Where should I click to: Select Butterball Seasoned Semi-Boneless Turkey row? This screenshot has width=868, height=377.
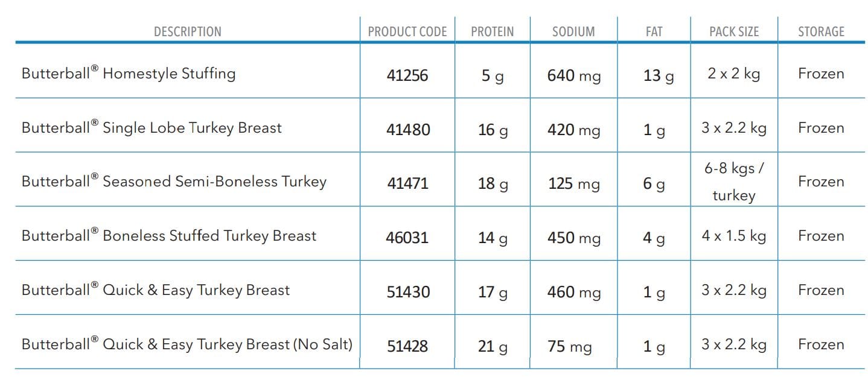[x=174, y=182]
